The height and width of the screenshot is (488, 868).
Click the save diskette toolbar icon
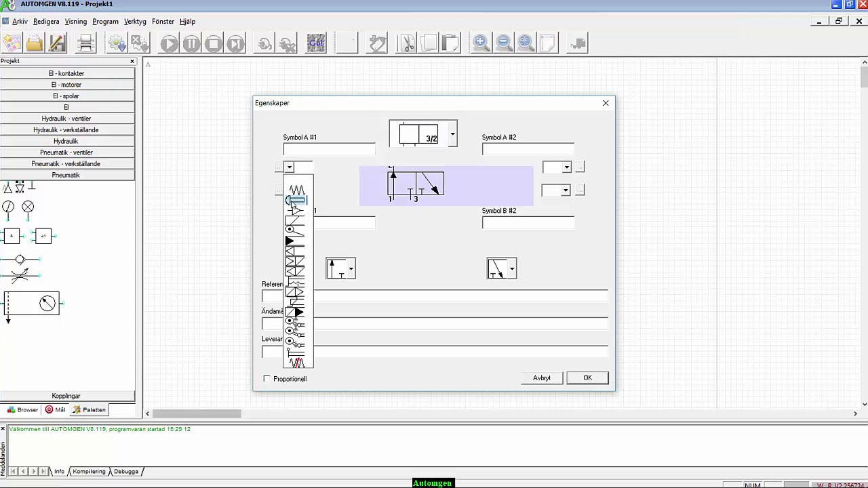click(57, 43)
